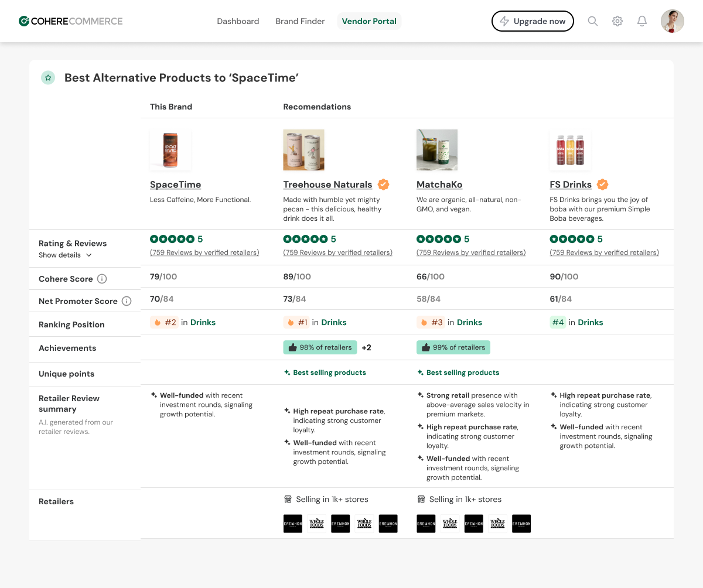Click the #4 ranking badge
Viewport: 703px width, 588px height.
point(558,322)
